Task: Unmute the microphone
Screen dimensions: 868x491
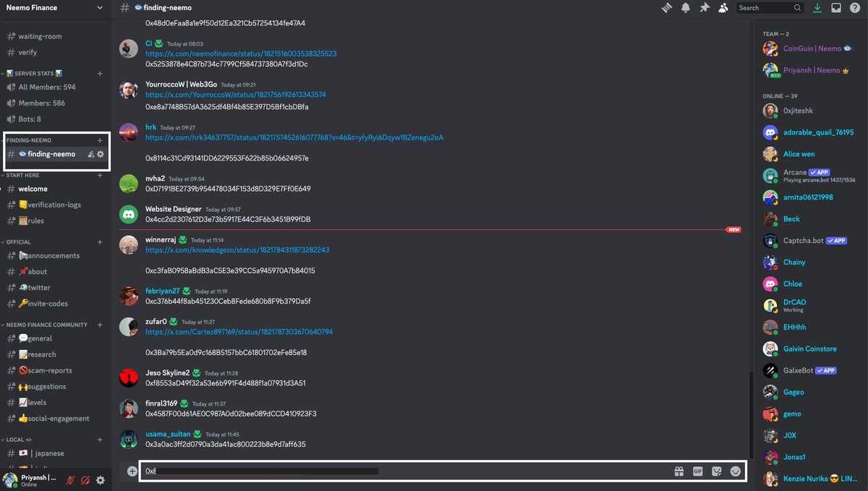Action: click(72, 480)
